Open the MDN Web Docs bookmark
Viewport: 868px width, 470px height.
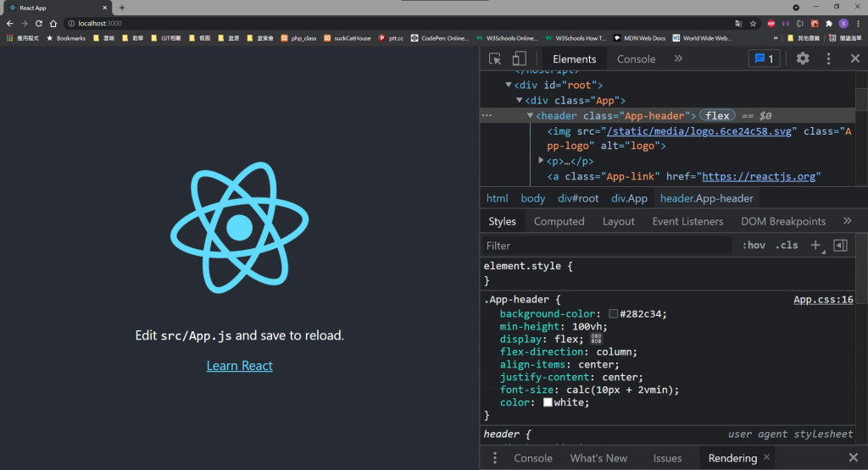point(639,38)
